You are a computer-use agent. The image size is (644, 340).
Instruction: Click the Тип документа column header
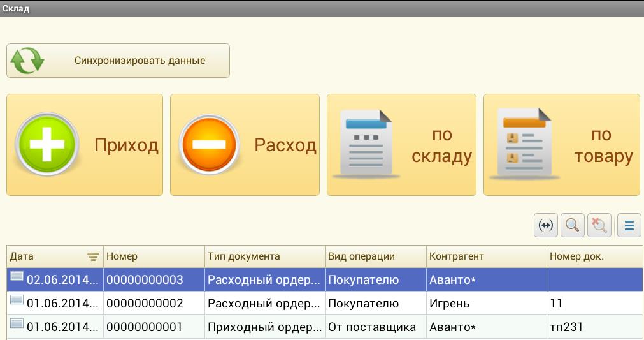(264, 256)
